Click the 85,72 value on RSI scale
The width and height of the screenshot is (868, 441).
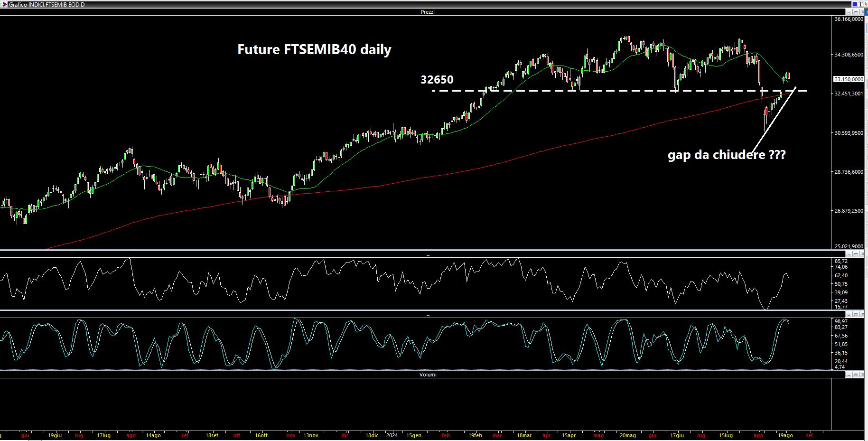coord(841,261)
